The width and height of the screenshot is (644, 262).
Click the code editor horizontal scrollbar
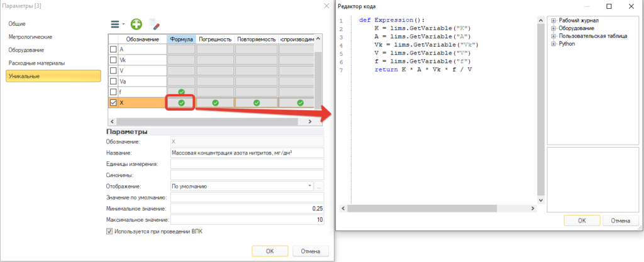coord(438,209)
